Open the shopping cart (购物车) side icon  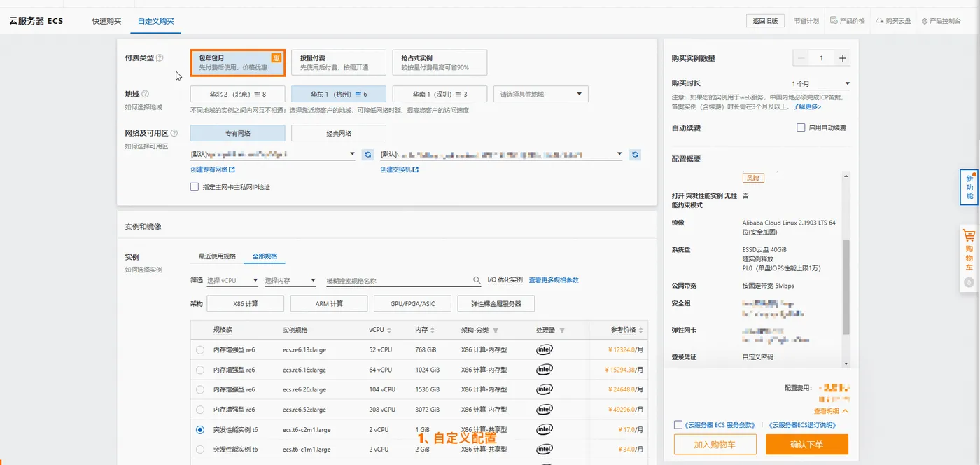pyautogui.click(x=969, y=257)
